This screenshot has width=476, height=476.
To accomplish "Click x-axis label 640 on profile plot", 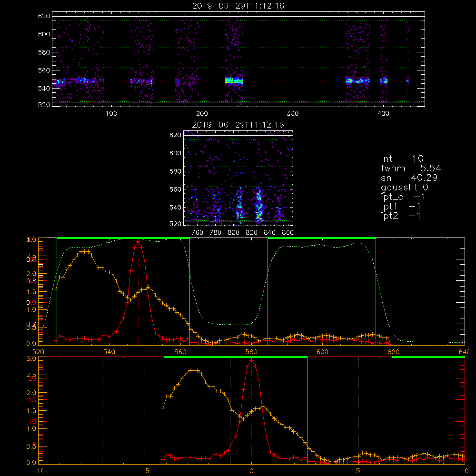I will [x=465, y=352].
